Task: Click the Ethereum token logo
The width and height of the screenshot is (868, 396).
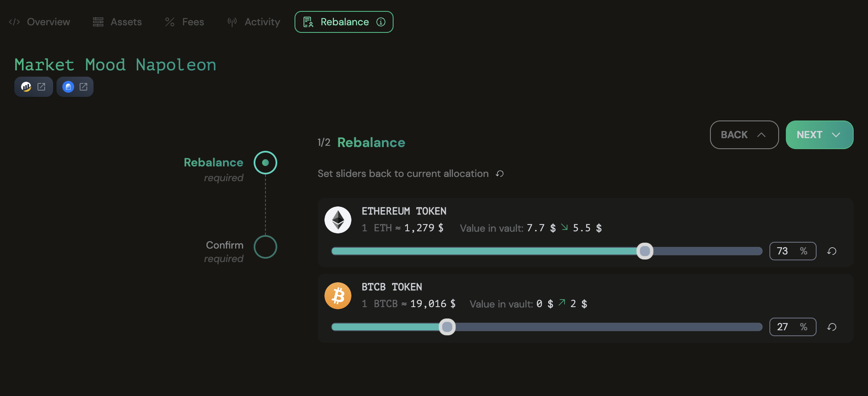Action: coord(338,220)
